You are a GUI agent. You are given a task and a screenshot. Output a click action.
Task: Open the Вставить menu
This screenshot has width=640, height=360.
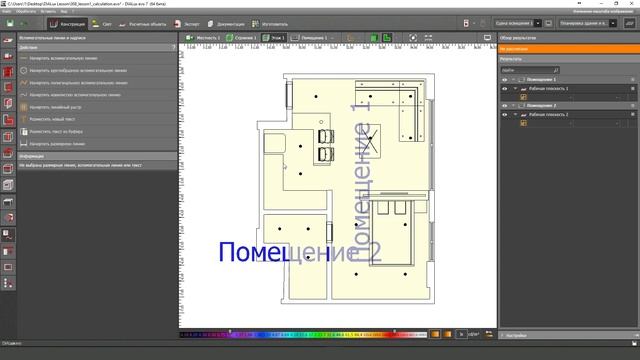point(48,11)
